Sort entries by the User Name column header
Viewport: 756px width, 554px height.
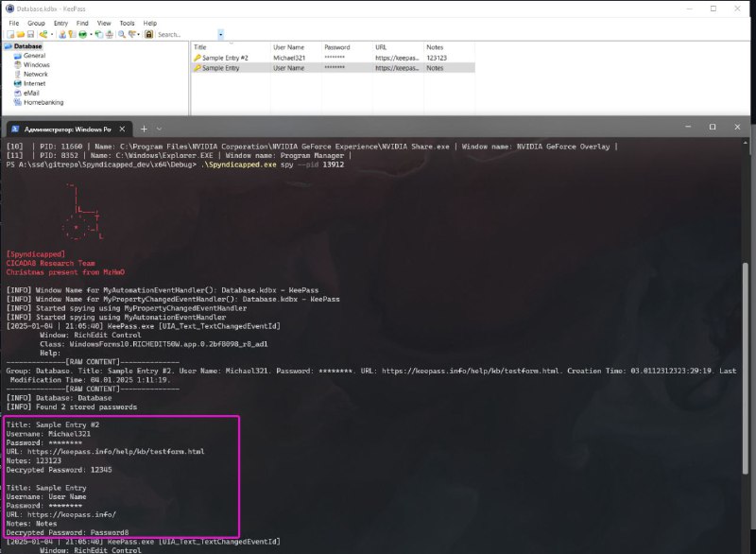click(x=296, y=47)
